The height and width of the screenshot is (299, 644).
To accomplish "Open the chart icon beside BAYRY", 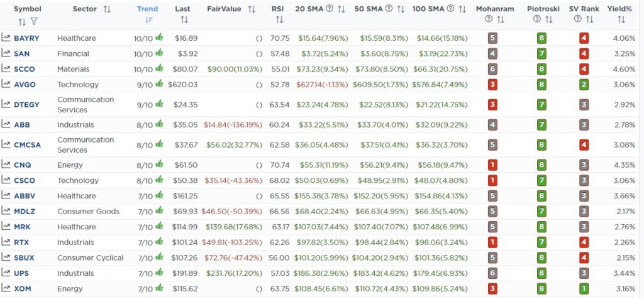I will click(x=6, y=38).
